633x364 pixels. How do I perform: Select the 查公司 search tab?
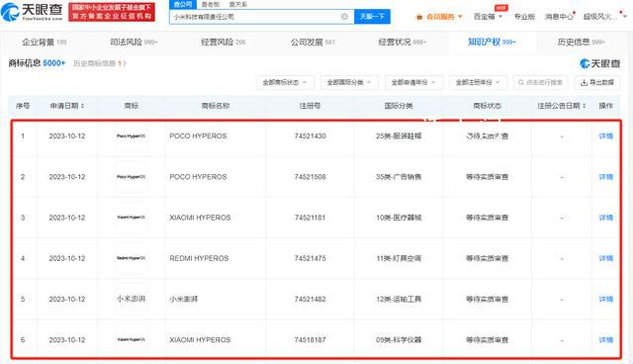[183, 4]
